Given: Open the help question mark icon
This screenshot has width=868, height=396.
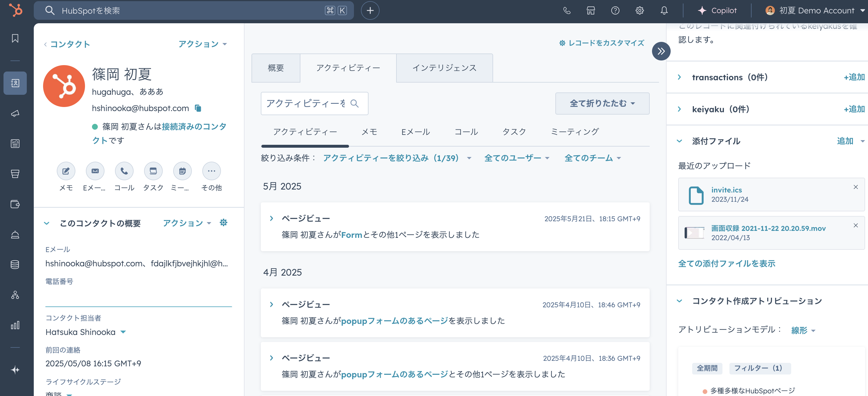Looking at the screenshot, I should click(615, 10).
